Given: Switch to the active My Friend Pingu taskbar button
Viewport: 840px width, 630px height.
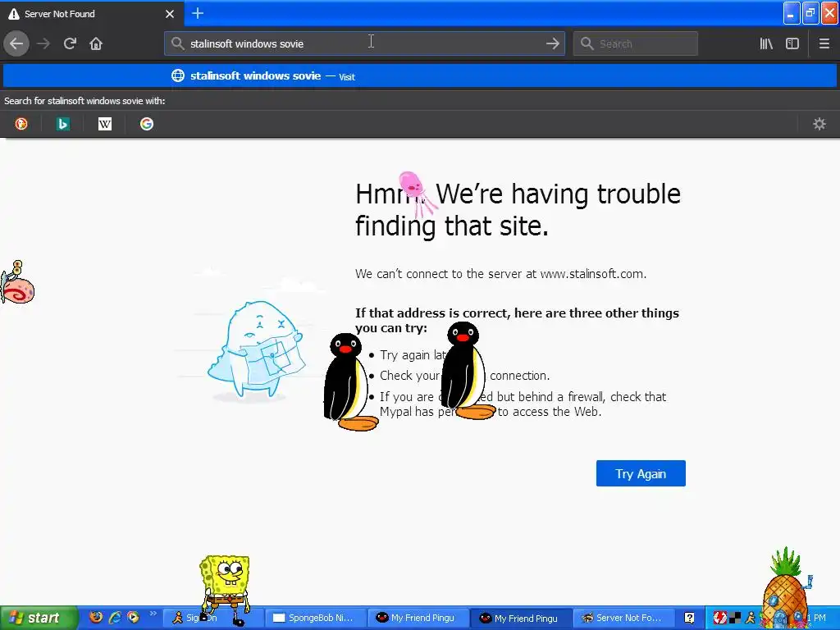Looking at the screenshot, I should point(523,618).
